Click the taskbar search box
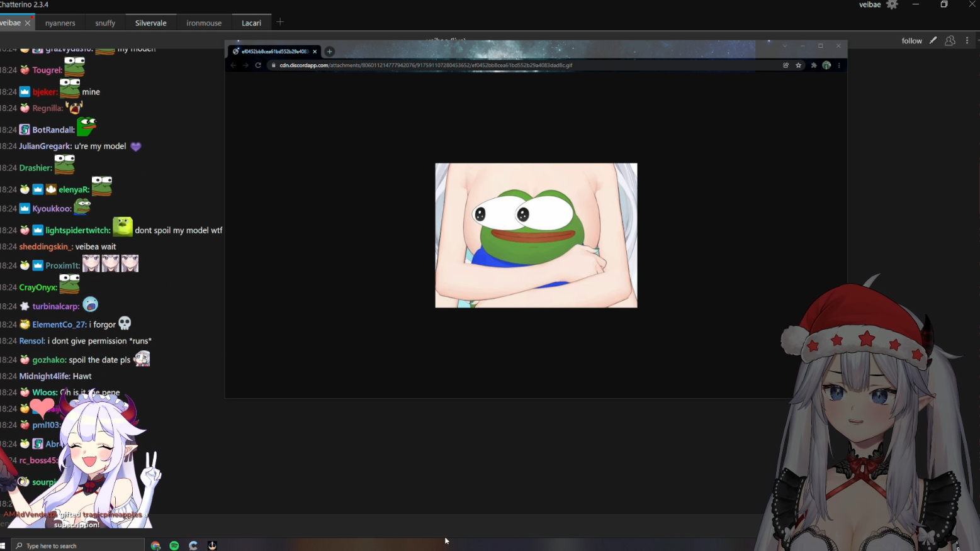Image resolution: width=980 pixels, height=551 pixels. click(79, 545)
